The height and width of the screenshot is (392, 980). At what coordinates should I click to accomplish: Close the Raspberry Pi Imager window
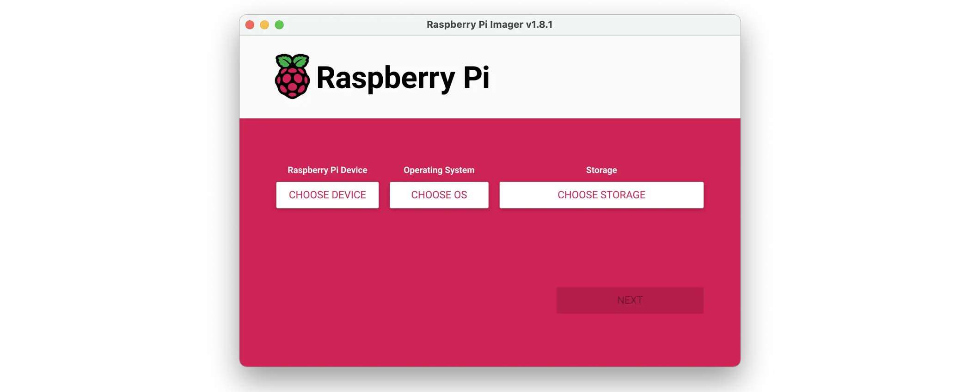[250, 25]
